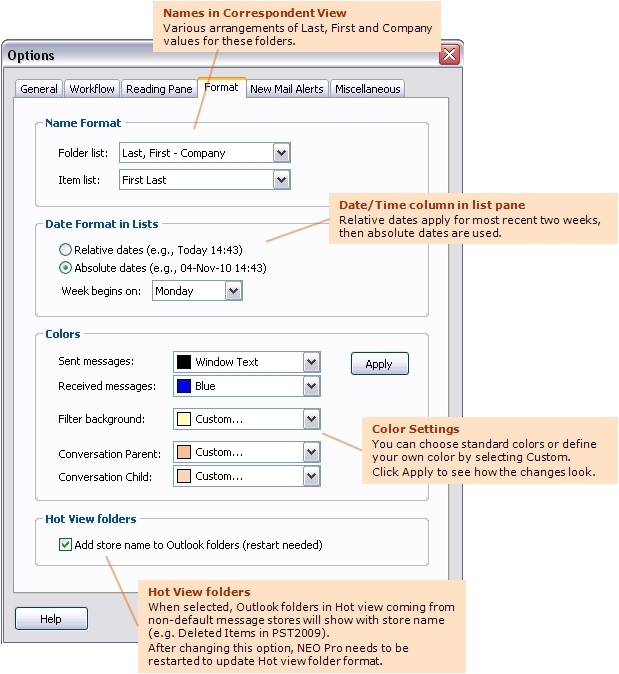Expand the Item list name format dropdown
The width and height of the screenshot is (619, 674).
pos(282,180)
